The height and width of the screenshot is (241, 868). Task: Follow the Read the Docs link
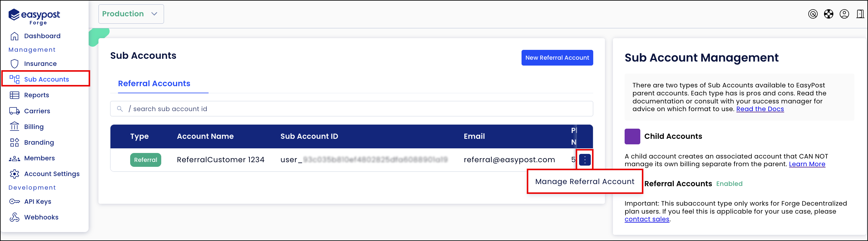(x=760, y=109)
